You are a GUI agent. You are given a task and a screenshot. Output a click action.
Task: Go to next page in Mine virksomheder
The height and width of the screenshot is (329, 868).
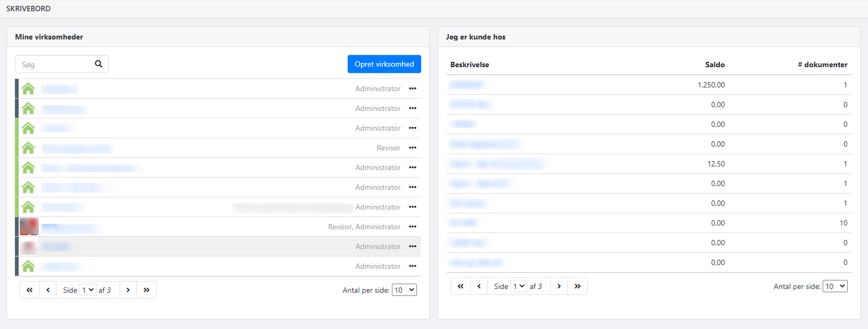pyautogui.click(x=128, y=290)
